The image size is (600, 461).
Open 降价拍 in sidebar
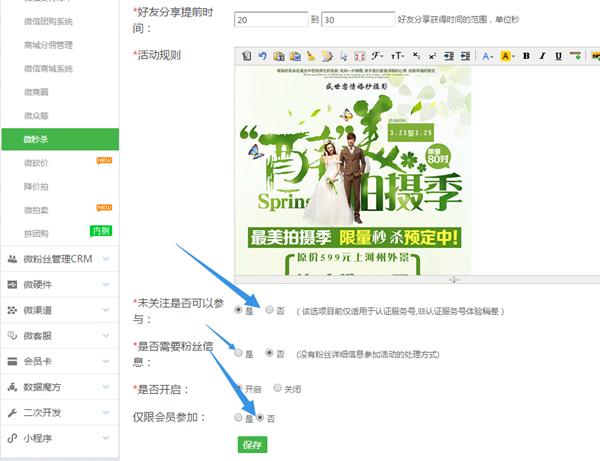point(36,187)
